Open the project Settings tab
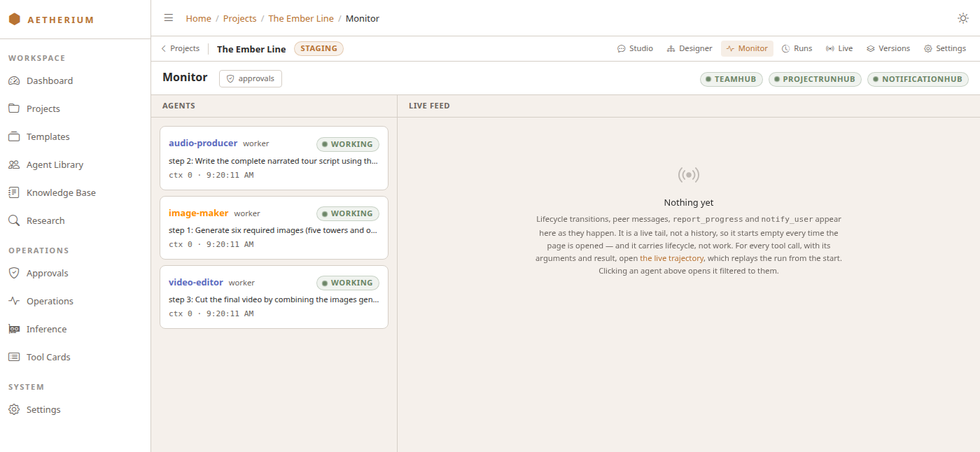This screenshot has width=980, height=452. pos(945,49)
